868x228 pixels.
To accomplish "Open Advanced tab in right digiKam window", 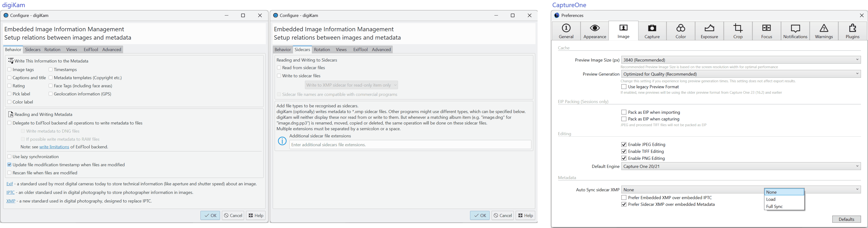I will point(382,50).
